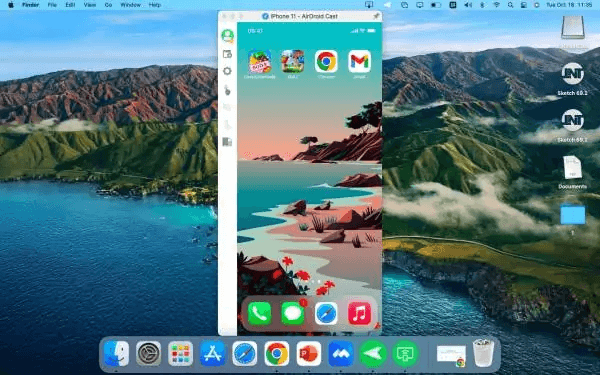
Task: Open the Help menu in menu bar
Action: (155, 5)
